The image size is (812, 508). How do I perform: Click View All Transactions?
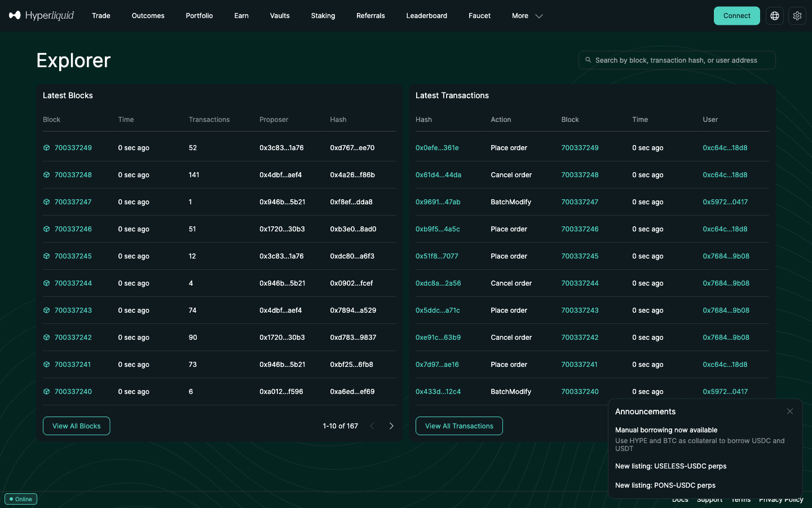(x=459, y=426)
